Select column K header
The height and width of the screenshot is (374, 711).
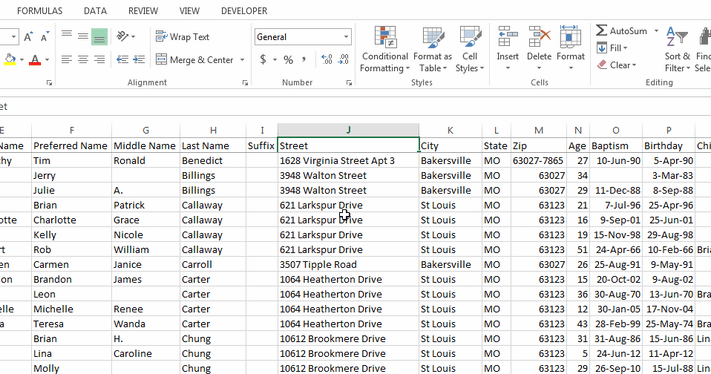coord(450,130)
